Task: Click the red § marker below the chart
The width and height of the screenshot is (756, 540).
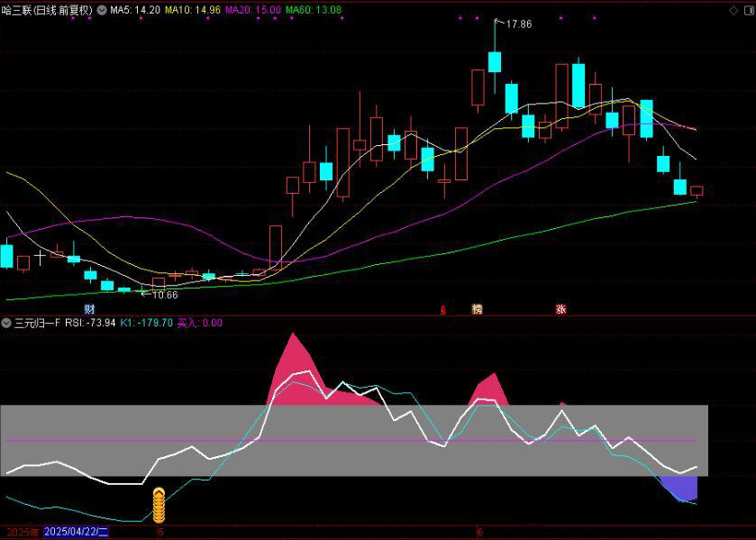Action: (442, 310)
